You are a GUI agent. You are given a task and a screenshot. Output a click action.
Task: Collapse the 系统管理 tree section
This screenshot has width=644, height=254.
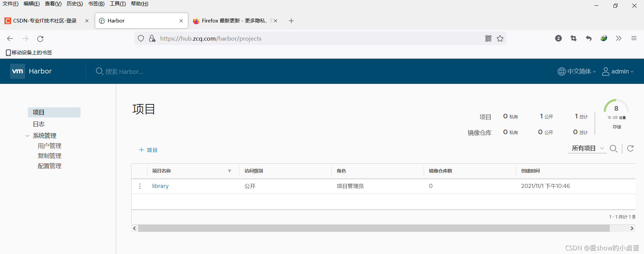(27, 136)
